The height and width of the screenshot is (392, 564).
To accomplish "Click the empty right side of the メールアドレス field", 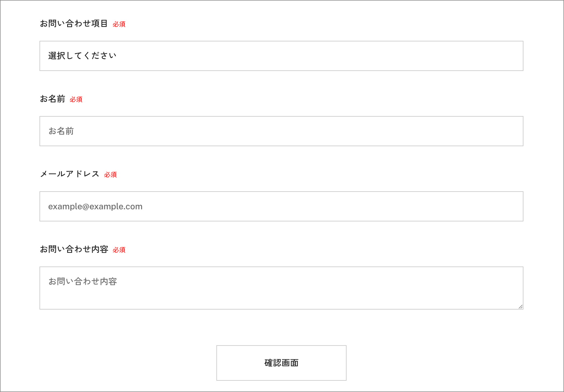I will tap(430, 206).
